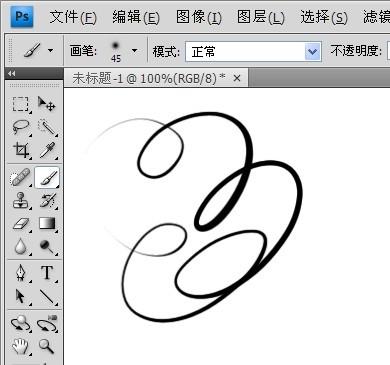390x365 pixels.
Task: Close the 未标题-1 document tab
Action: [237, 78]
